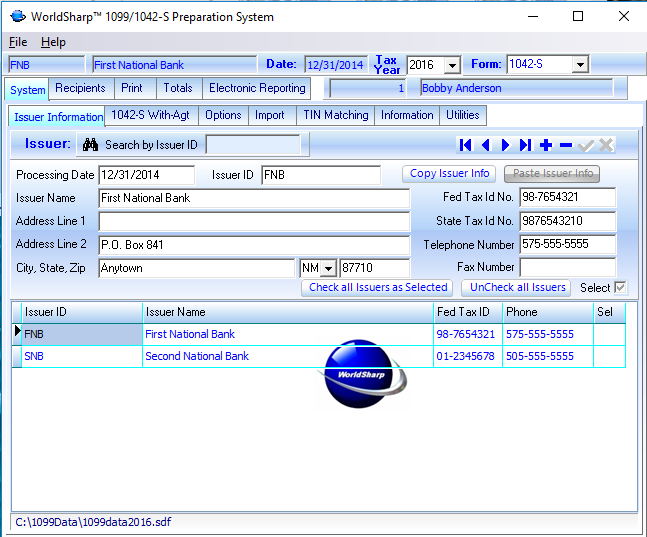Image resolution: width=647 pixels, height=537 pixels.
Task: Open the Tax Year dropdown
Action: click(x=451, y=65)
